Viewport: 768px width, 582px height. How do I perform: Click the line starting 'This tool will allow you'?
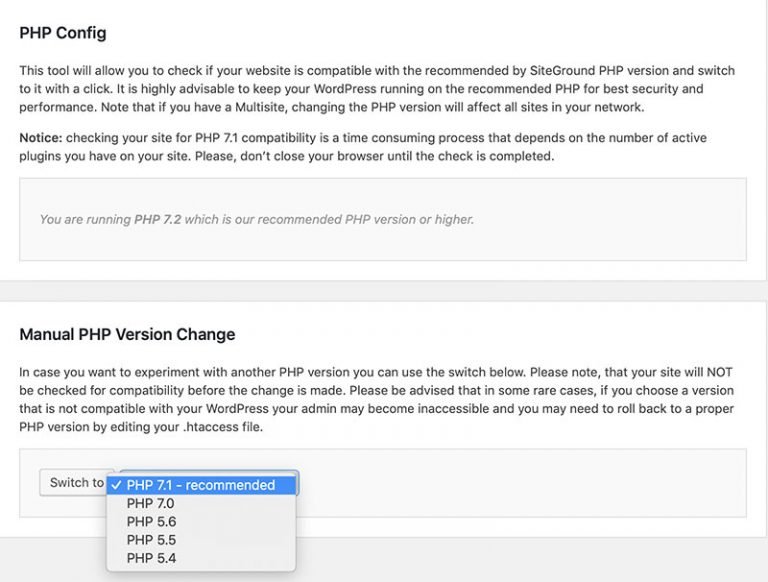point(377,71)
